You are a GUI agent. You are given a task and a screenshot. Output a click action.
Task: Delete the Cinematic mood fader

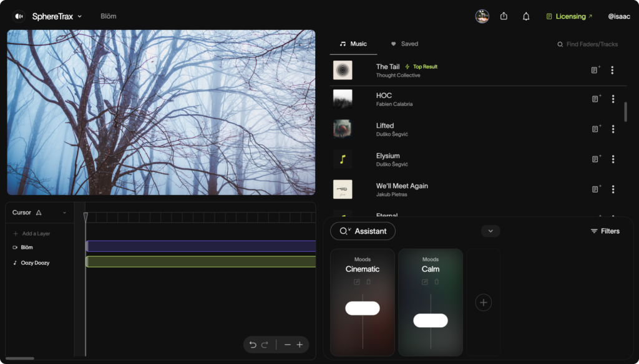pyautogui.click(x=368, y=282)
